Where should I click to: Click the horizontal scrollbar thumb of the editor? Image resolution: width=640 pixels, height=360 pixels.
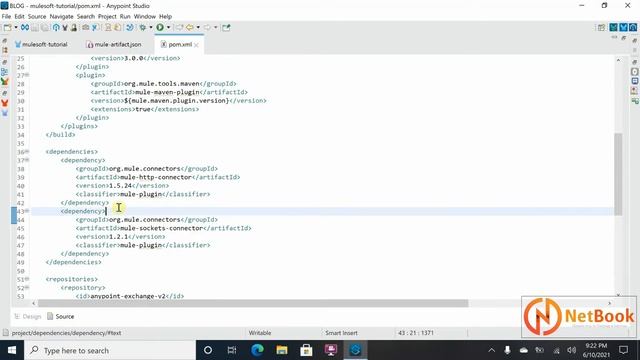[253, 303]
